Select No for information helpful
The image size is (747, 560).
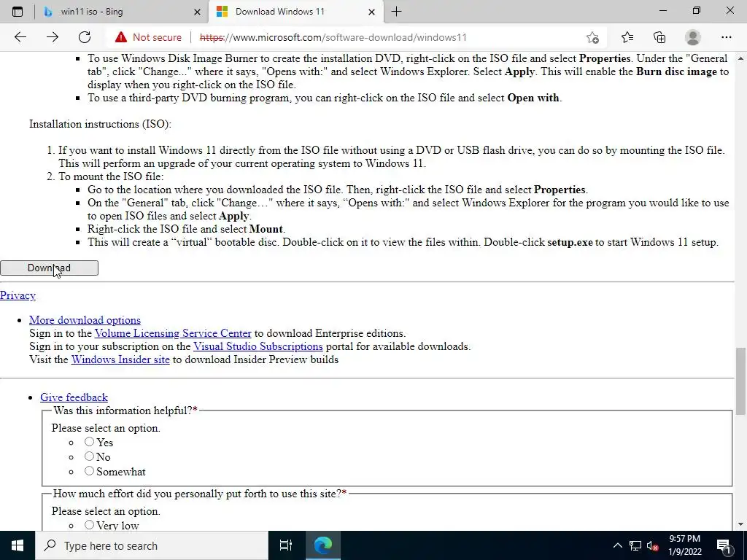click(x=89, y=456)
